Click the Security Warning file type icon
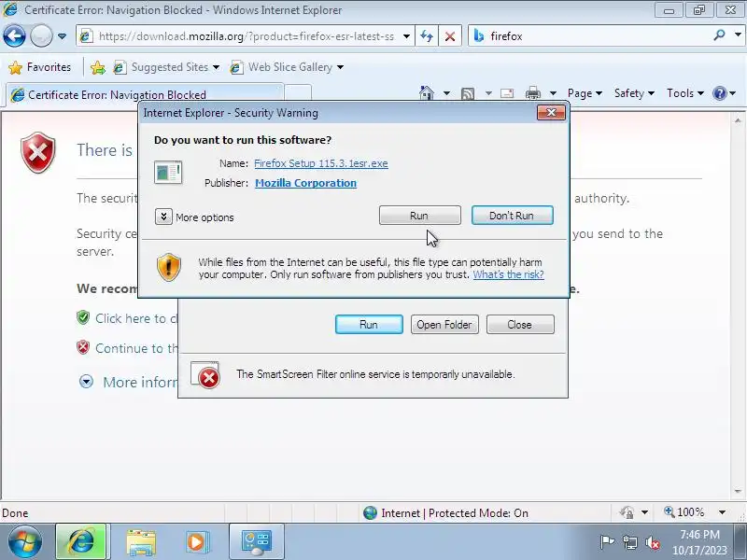The image size is (747, 560). 168,173
